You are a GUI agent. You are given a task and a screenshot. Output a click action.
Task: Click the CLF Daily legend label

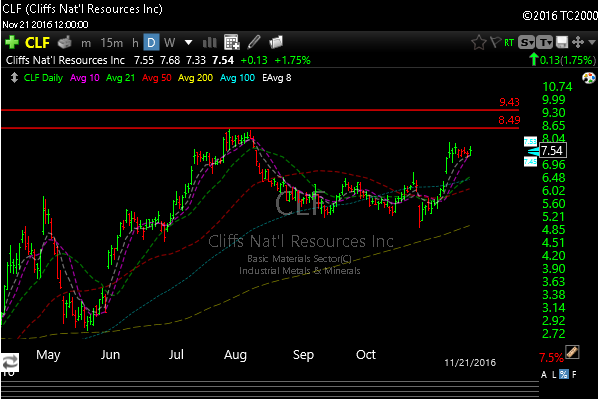point(43,78)
